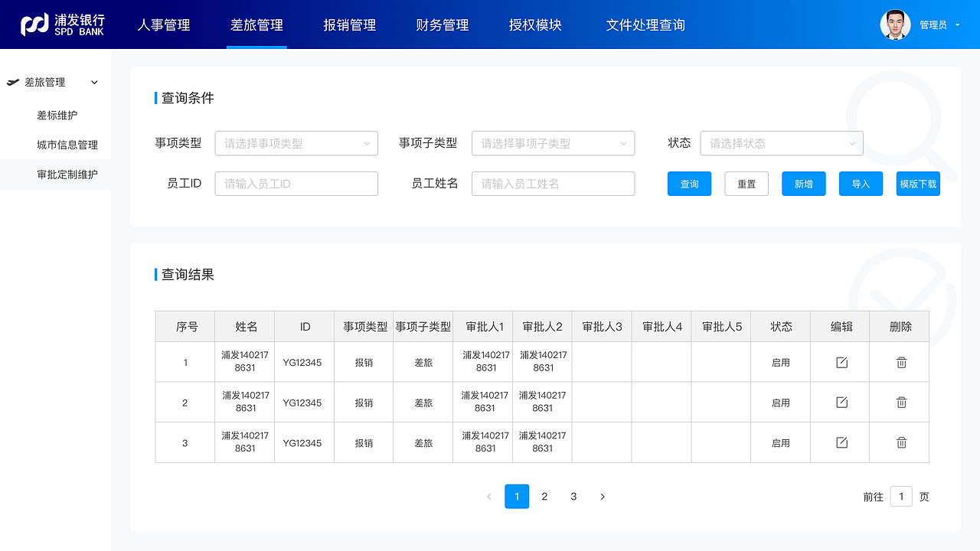The image size is (980, 551).
Task: Open the 状态 dropdown
Action: (x=782, y=143)
